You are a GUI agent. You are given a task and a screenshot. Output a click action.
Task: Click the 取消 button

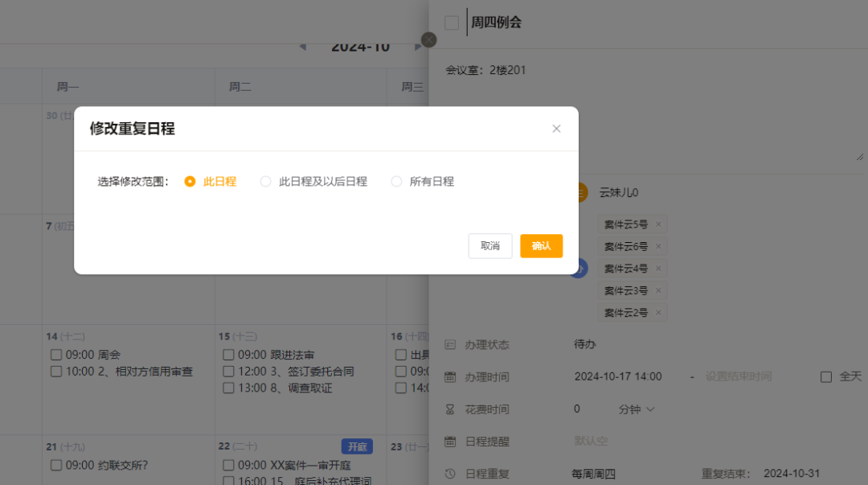[x=490, y=246]
